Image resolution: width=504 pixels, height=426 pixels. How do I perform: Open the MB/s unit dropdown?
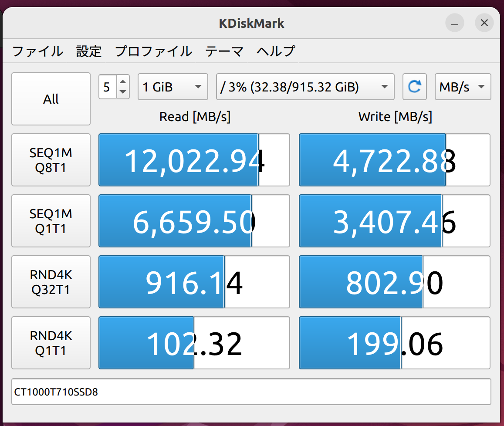point(462,87)
